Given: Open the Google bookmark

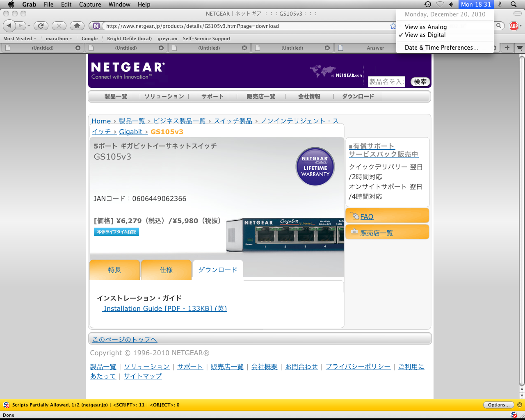Looking at the screenshot, I should coord(89,39).
